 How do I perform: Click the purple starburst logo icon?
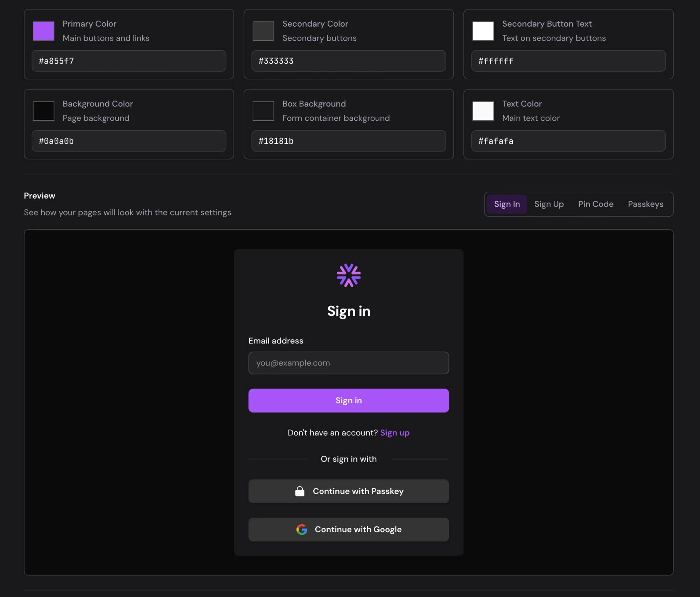pyautogui.click(x=349, y=275)
